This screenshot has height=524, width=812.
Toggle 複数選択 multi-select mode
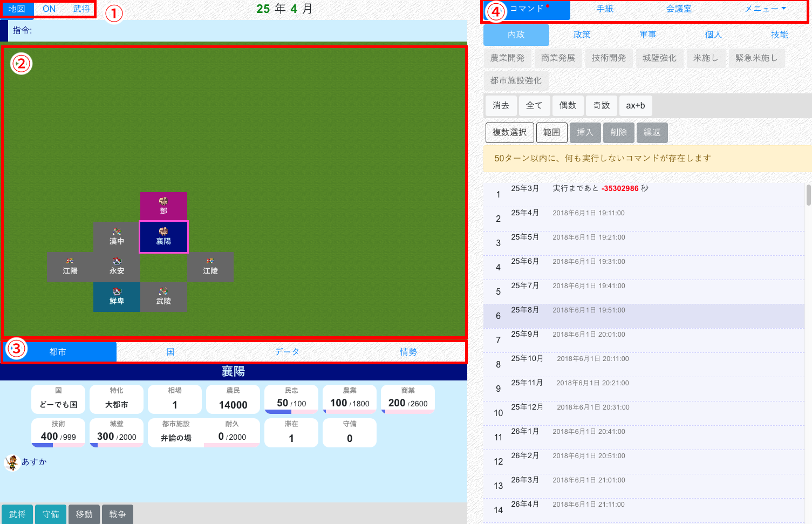point(509,132)
